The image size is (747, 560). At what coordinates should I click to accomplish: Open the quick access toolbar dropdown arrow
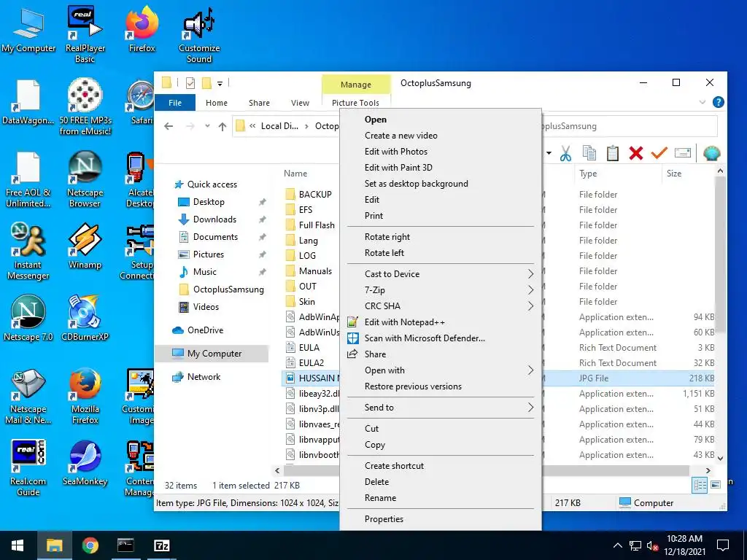(x=220, y=83)
